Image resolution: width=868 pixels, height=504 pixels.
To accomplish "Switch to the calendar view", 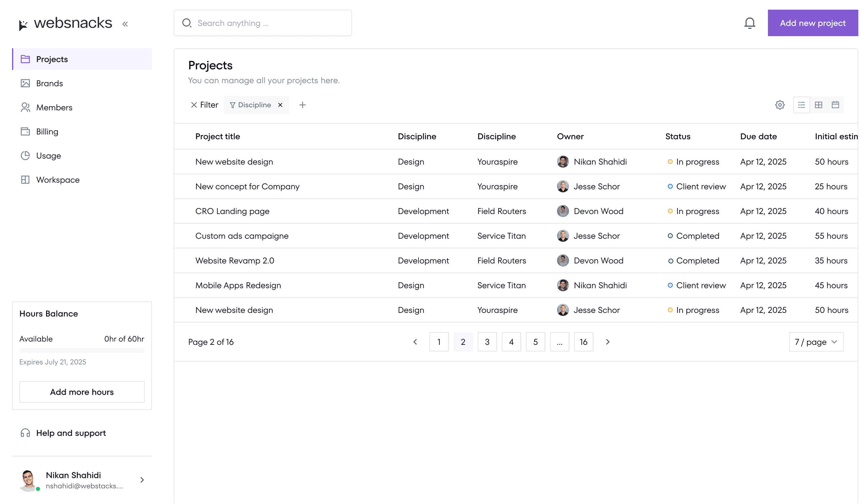I will [x=835, y=105].
